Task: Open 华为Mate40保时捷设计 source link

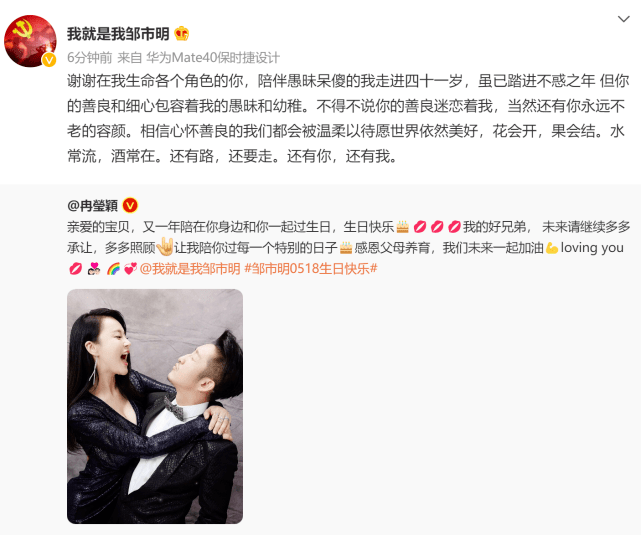Action: tap(213, 58)
